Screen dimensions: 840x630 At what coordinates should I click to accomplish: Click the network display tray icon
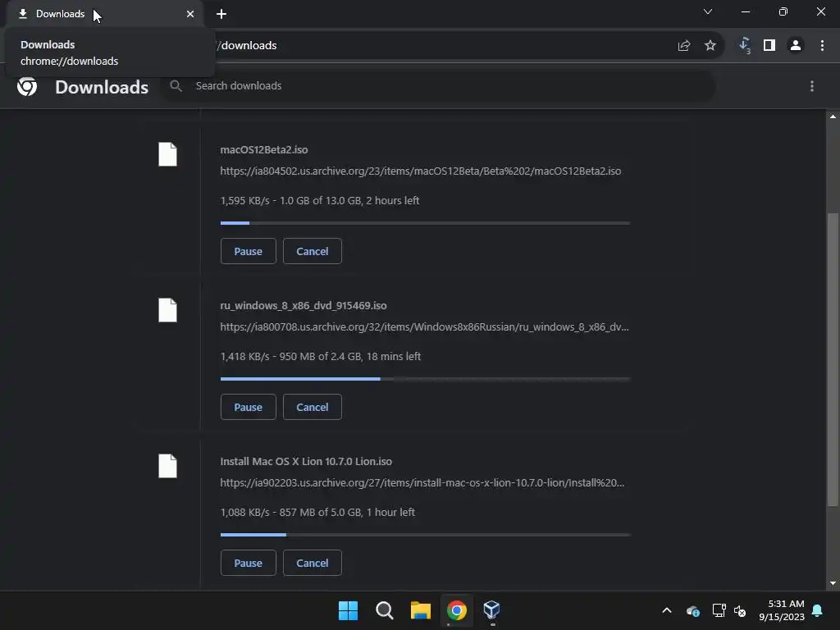pyautogui.click(x=719, y=610)
